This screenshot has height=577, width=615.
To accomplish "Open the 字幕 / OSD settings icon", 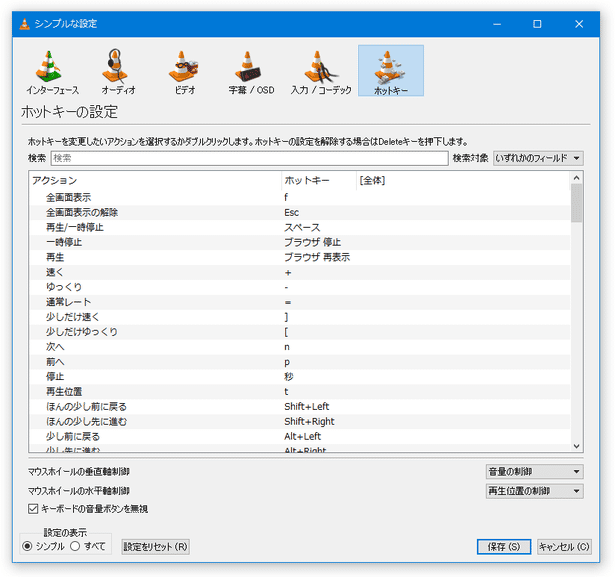I will [x=251, y=71].
